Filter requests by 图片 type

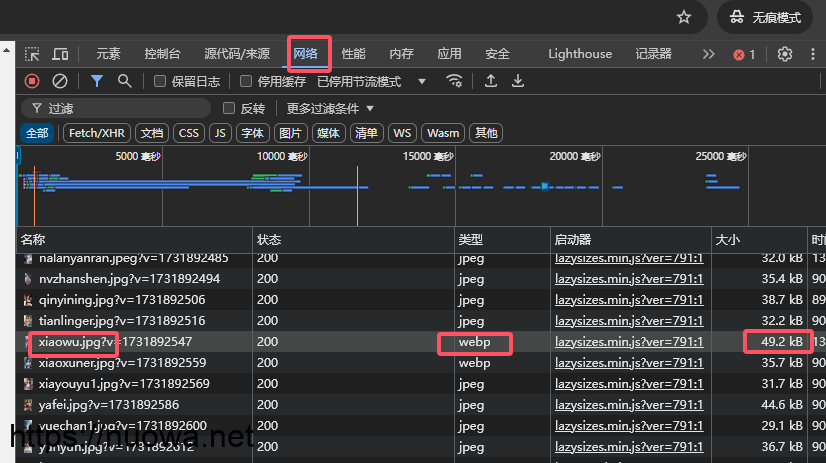pos(290,133)
